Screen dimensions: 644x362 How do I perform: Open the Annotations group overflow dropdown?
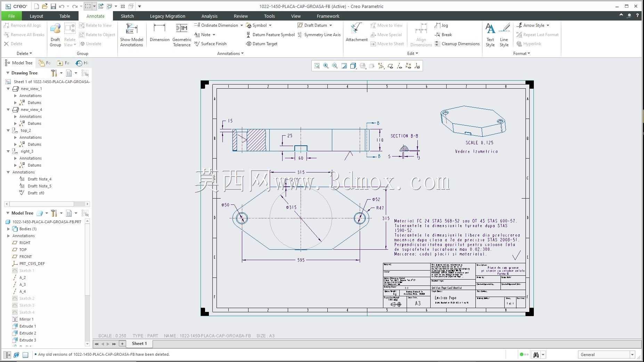[230, 54]
